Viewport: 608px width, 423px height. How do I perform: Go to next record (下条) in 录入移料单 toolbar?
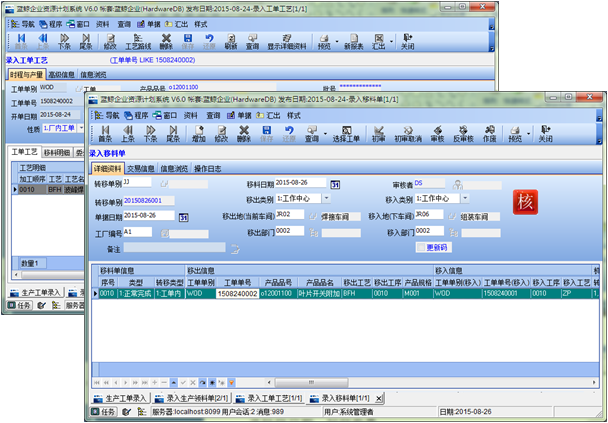click(150, 134)
